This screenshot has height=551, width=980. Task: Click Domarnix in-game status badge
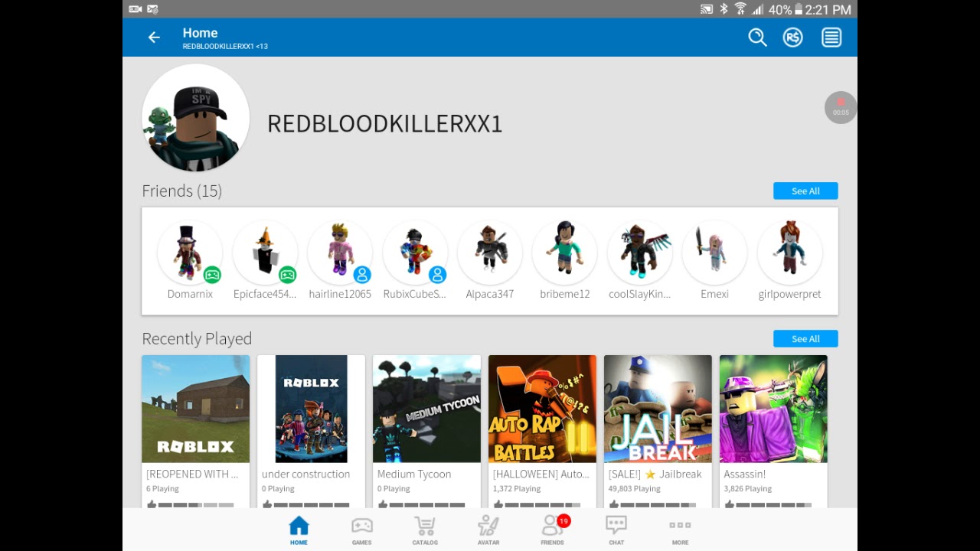(x=212, y=275)
